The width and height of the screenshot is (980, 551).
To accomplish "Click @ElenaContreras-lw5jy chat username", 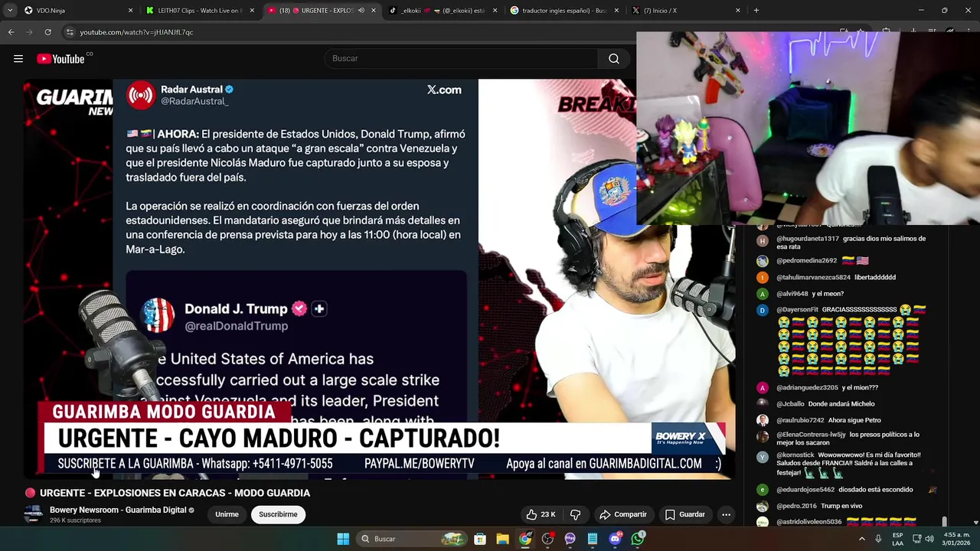I will [811, 435].
